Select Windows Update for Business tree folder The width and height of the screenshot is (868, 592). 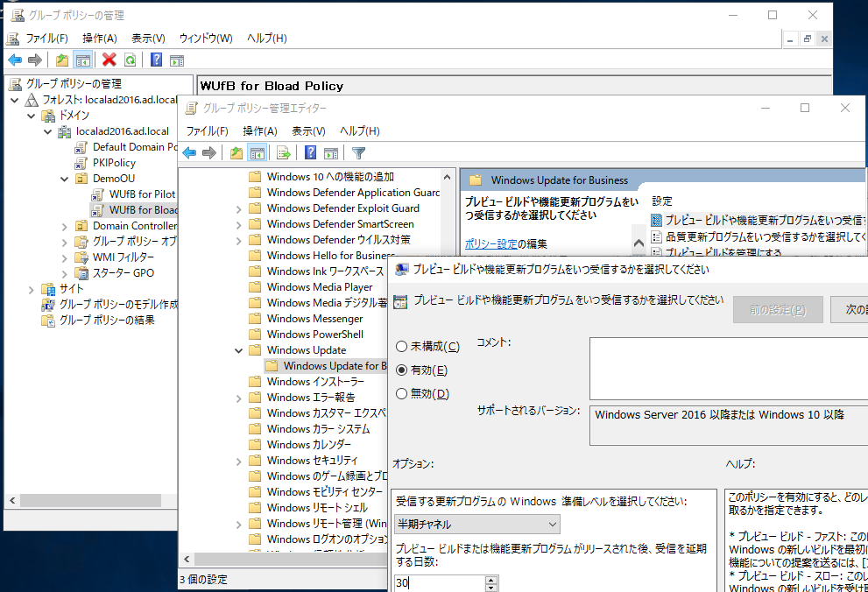327,366
